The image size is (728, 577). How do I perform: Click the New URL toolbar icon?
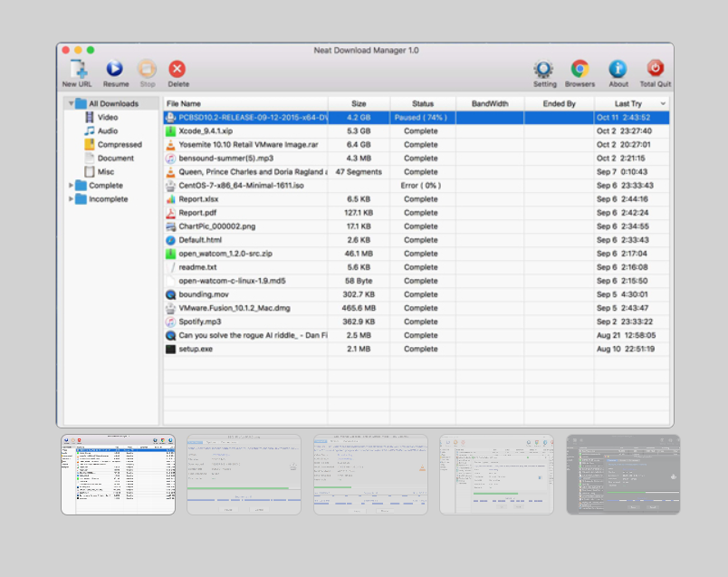(78, 69)
